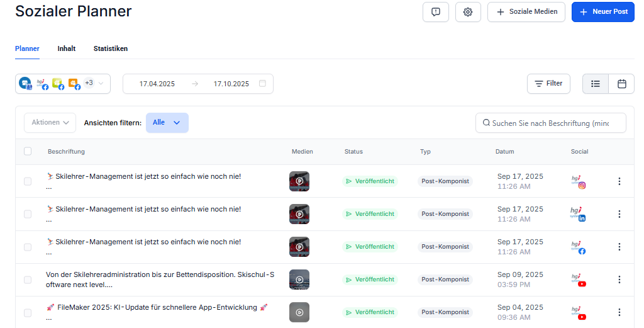Open the settings gear button

(468, 12)
